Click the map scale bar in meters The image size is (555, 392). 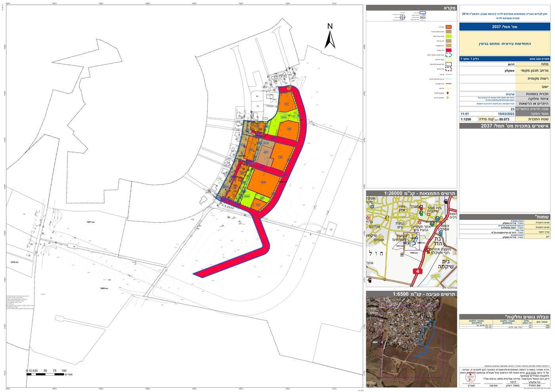46,374
